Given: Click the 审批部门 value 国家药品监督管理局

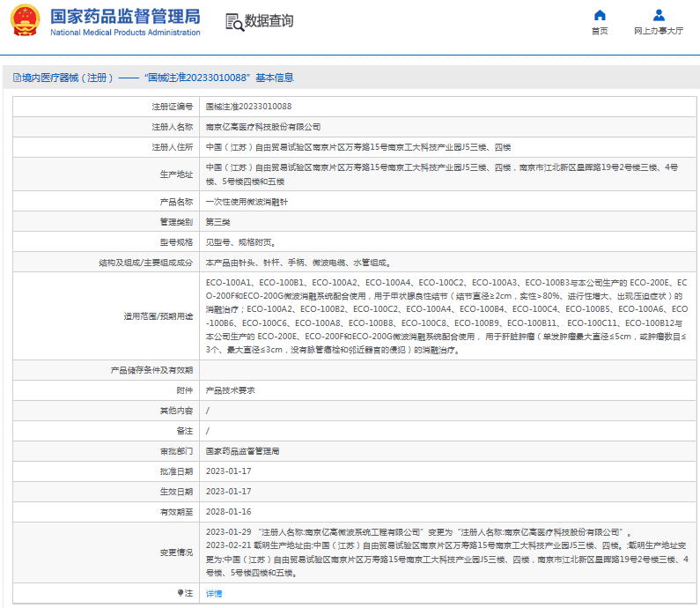Looking at the screenshot, I should tap(242, 451).
